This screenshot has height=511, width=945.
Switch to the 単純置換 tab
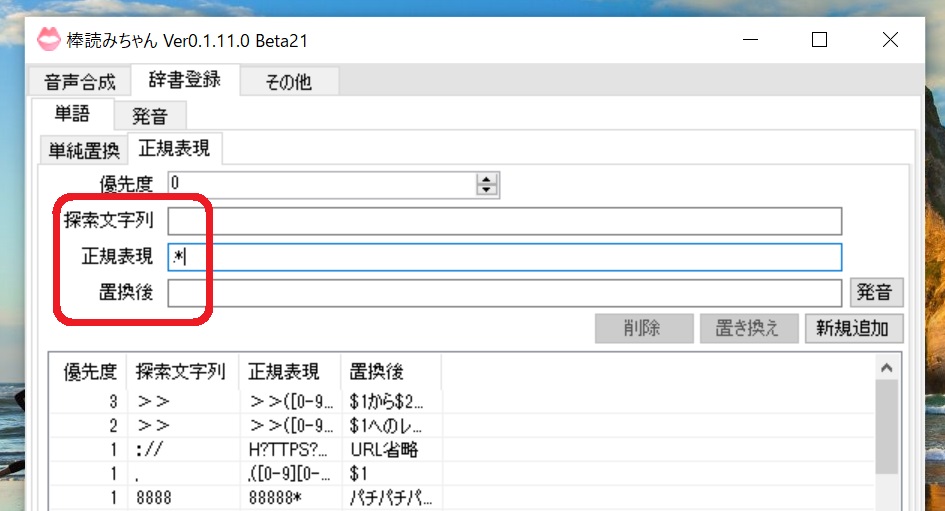click(x=84, y=151)
